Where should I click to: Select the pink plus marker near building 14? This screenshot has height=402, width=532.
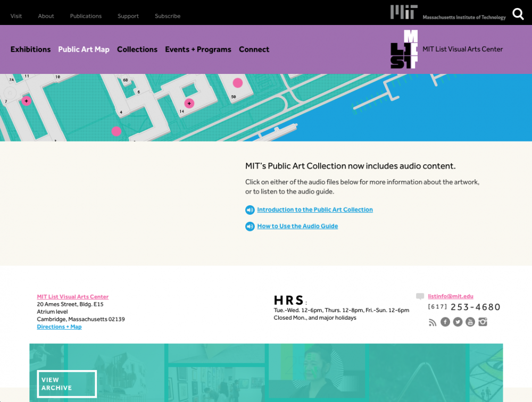pos(189,103)
